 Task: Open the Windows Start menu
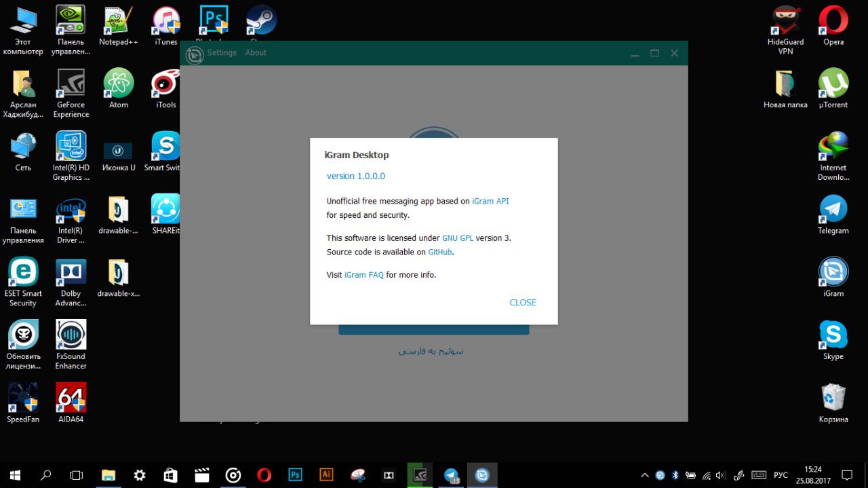tap(15, 475)
